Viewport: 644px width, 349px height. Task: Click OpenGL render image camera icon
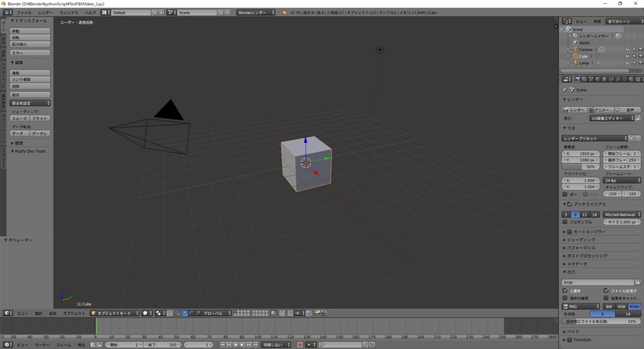[x=317, y=313]
